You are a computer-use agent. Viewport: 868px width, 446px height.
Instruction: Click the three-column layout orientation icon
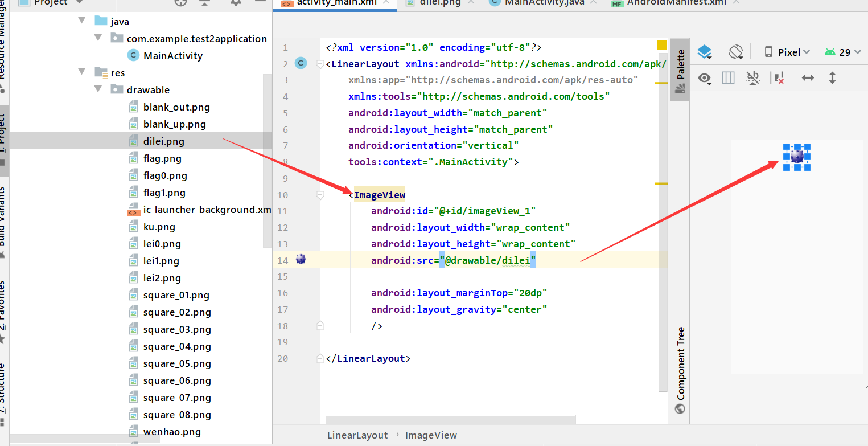tap(728, 78)
